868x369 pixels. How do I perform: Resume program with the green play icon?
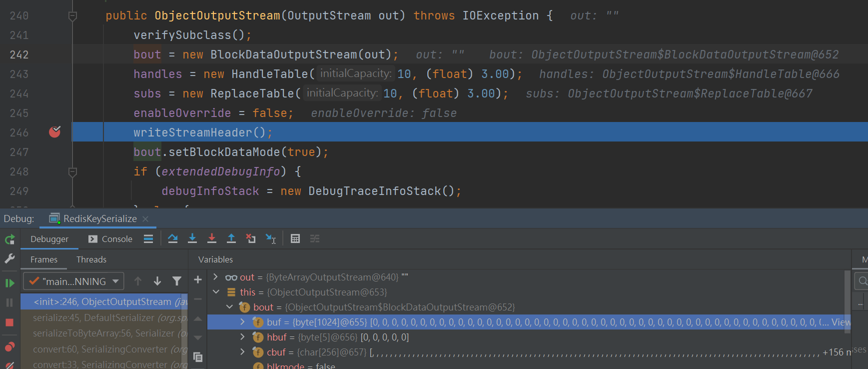9,283
